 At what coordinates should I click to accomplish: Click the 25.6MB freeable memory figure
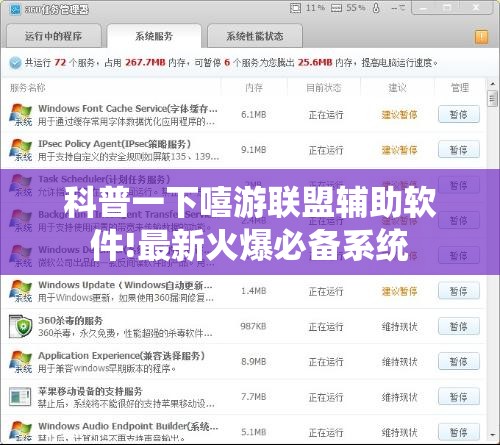[x=315, y=62]
